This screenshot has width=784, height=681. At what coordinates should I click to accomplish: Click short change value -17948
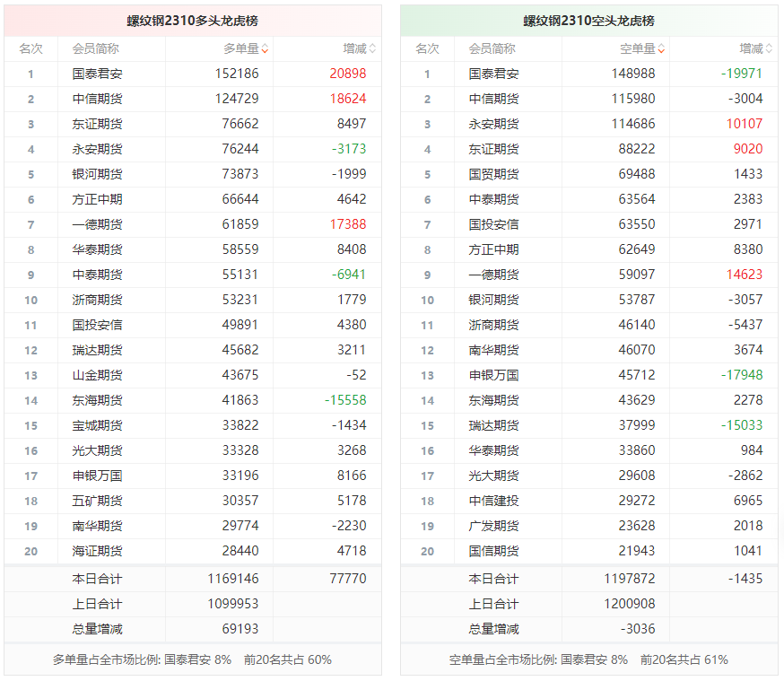coord(742,375)
